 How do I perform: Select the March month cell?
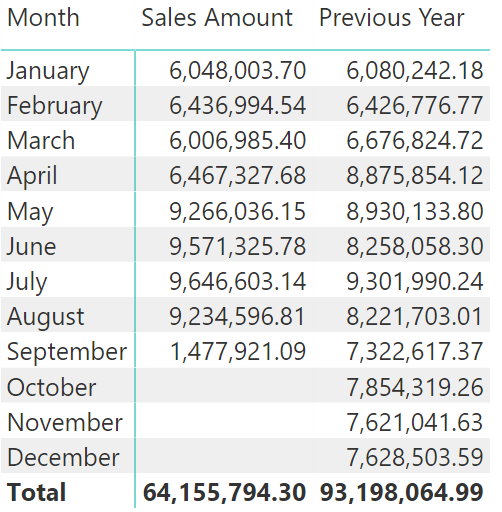point(41,140)
